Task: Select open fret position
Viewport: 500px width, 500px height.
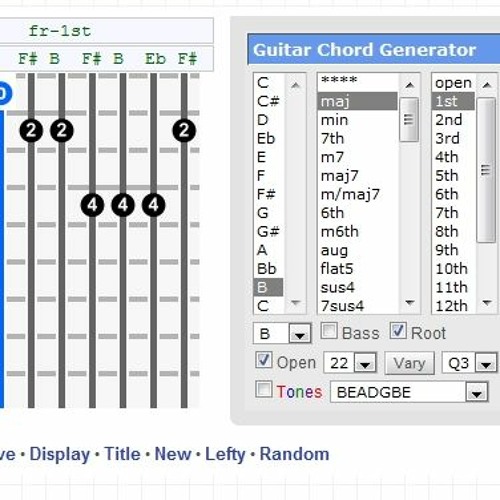Action: coord(453,82)
